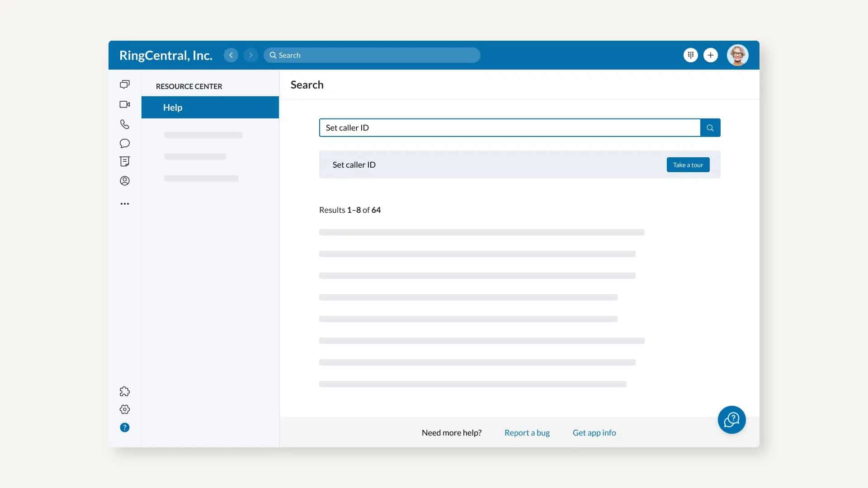Click the settings gear icon in sidebar
Viewport: 868px width, 488px height.
[x=125, y=409]
